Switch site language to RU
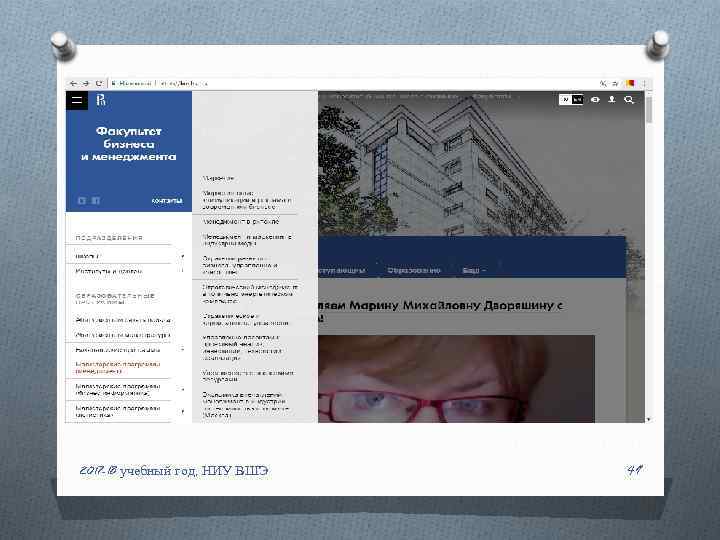 tap(565, 99)
